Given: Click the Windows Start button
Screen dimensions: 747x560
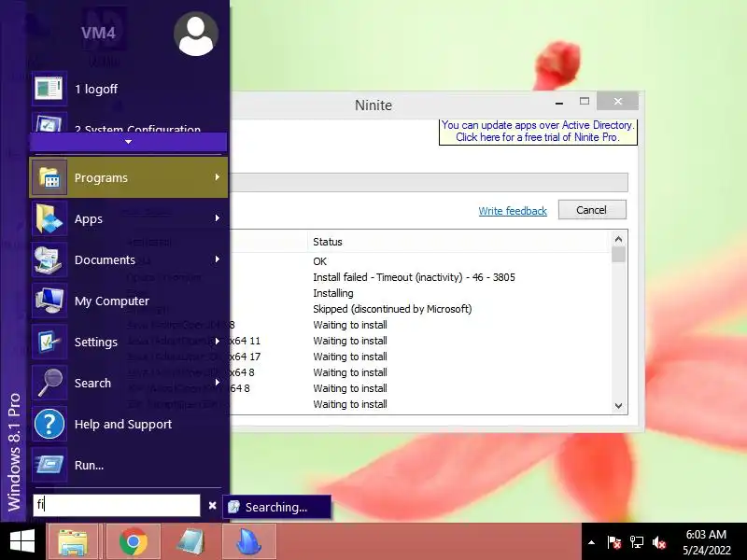Looking at the screenshot, I should click(22, 541).
